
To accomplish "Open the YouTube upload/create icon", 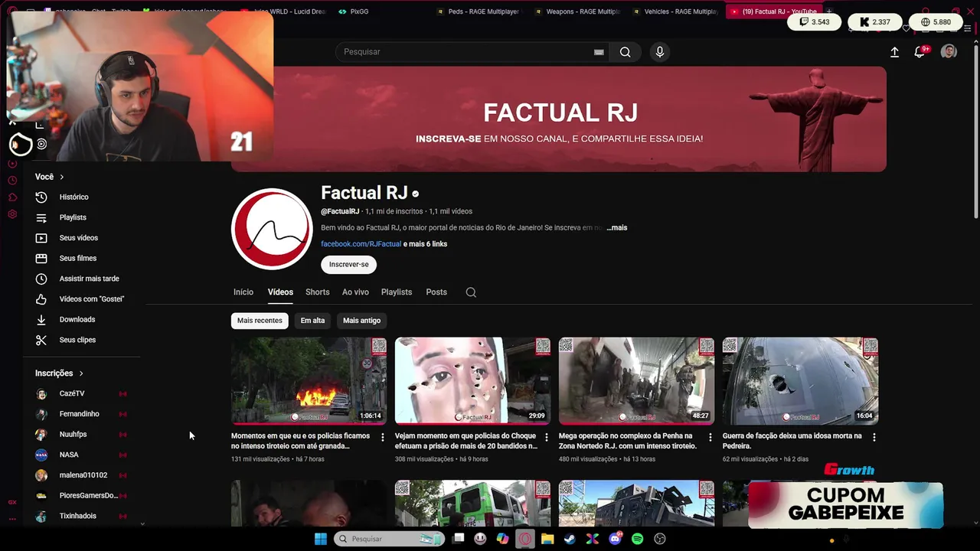I will (894, 52).
